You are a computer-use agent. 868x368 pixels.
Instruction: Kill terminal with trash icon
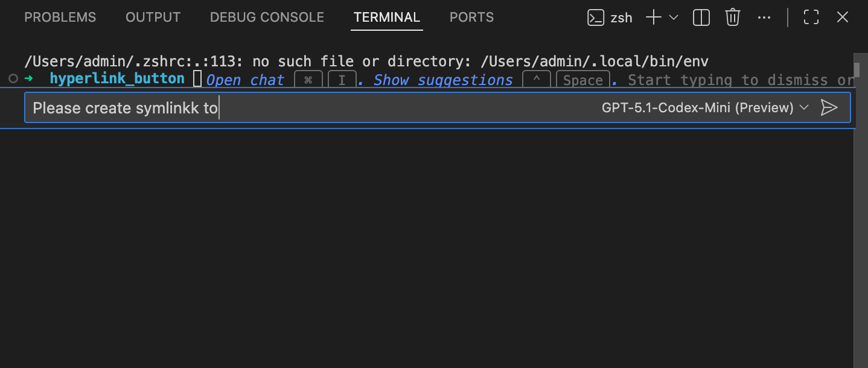pos(733,17)
